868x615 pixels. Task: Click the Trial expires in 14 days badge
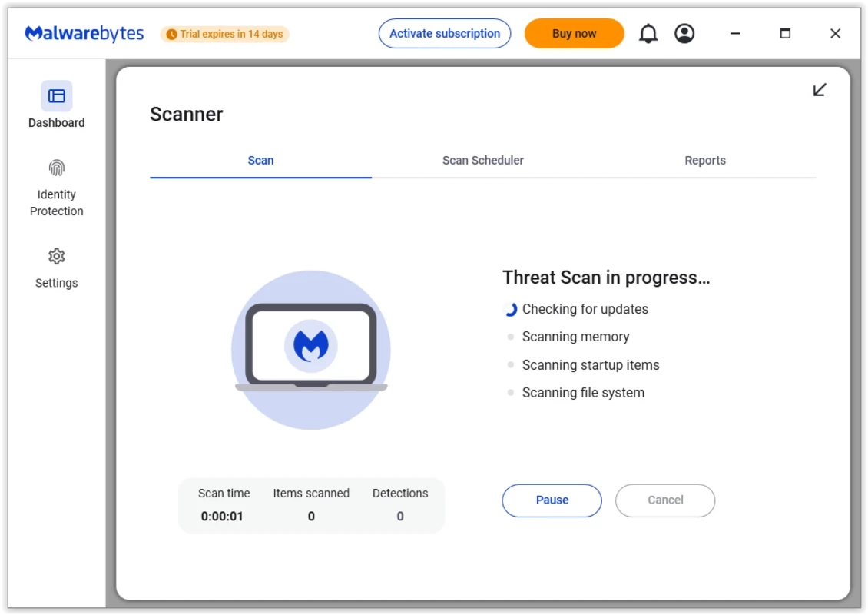(x=224, y=34)
